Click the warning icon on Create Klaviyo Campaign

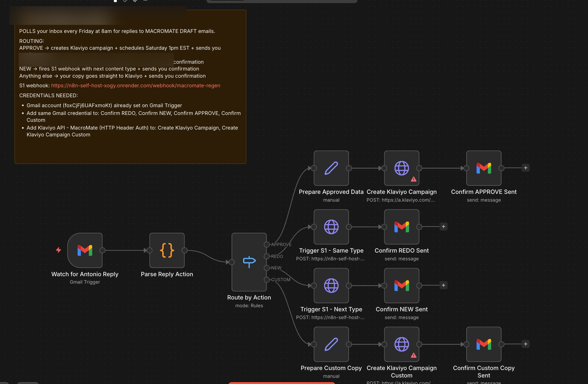pyautogui.click(x=414, y=179)
